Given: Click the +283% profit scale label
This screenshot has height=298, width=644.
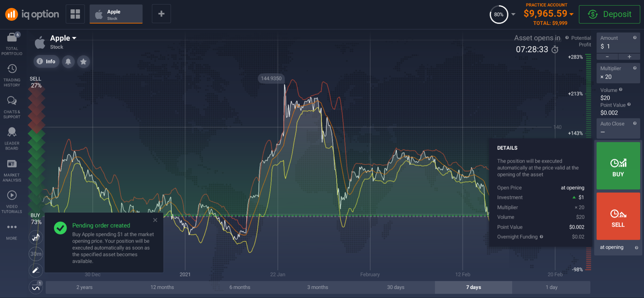Looking at the screenshot, I should (575, 57).
